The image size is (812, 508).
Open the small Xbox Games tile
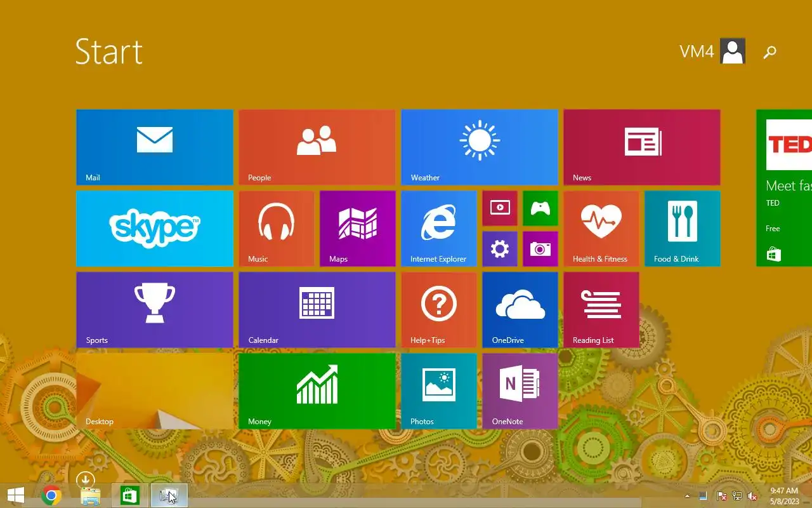point(540,208)
